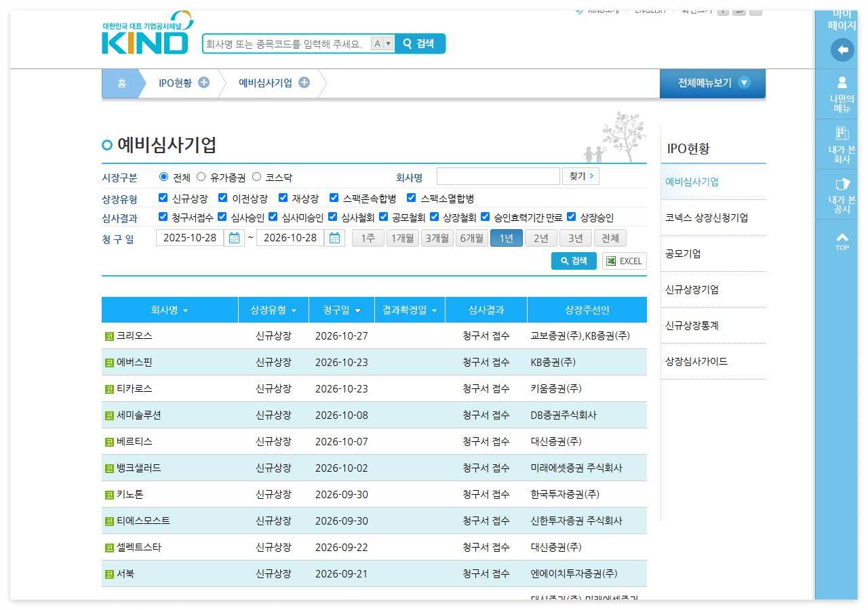Image resolution: width=868 pixels, height=610 pixels.
Task: Select the 전체 market radio button
Action: 163,177
